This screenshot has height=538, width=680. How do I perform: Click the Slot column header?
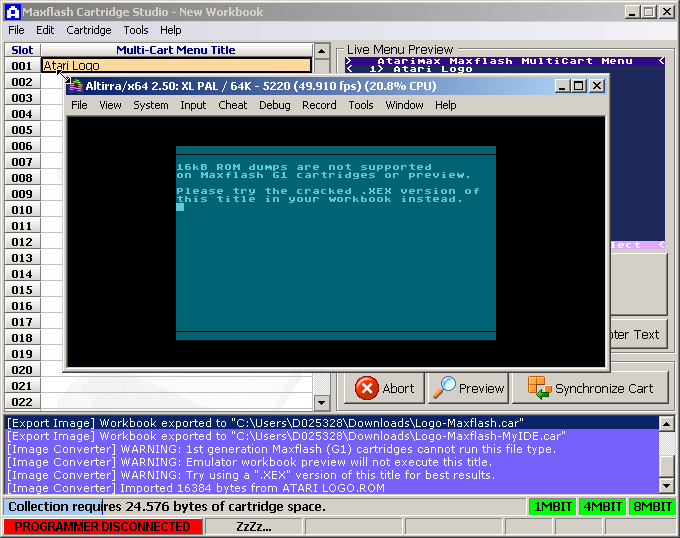22,50
